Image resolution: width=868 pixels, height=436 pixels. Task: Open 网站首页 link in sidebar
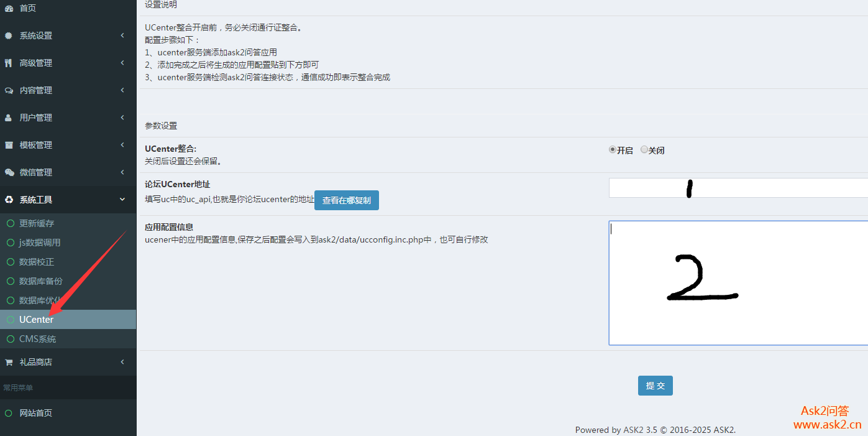[x=35, y=413]
